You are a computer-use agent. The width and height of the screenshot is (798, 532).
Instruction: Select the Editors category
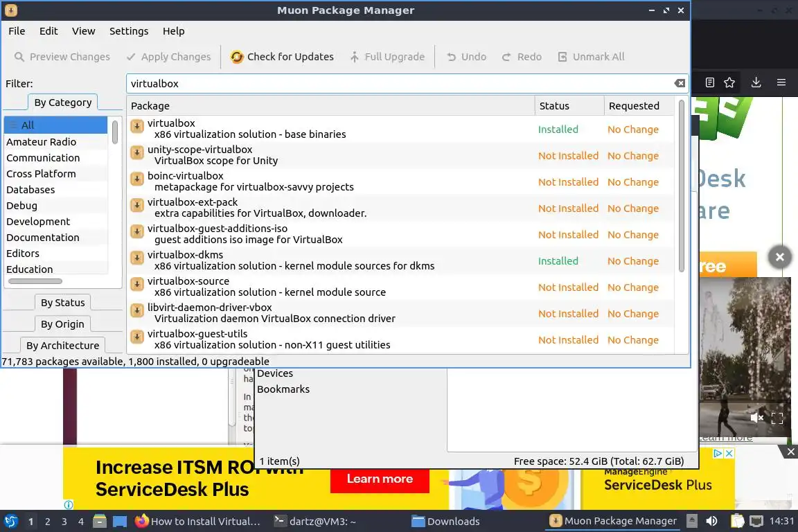tap(56, 253)
